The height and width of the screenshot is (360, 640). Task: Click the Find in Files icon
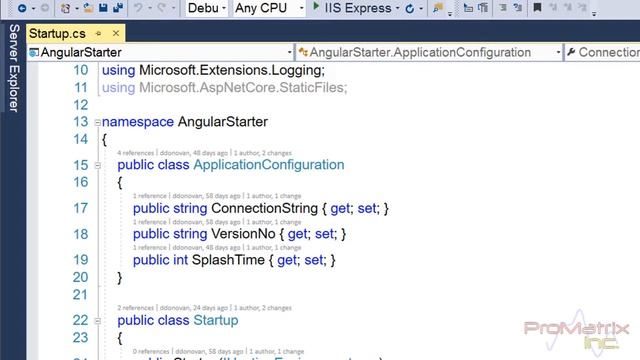click(x=438, y=8)
